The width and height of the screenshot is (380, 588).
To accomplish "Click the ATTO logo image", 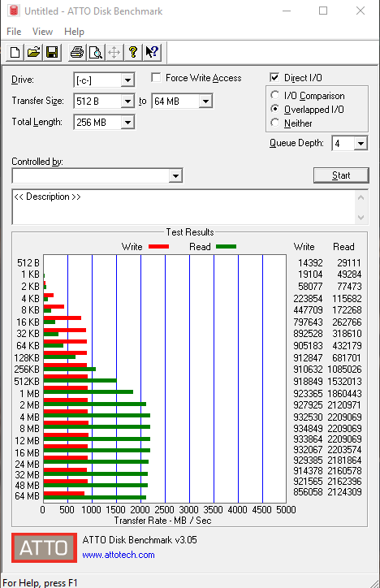I will (x=44, y=547).
